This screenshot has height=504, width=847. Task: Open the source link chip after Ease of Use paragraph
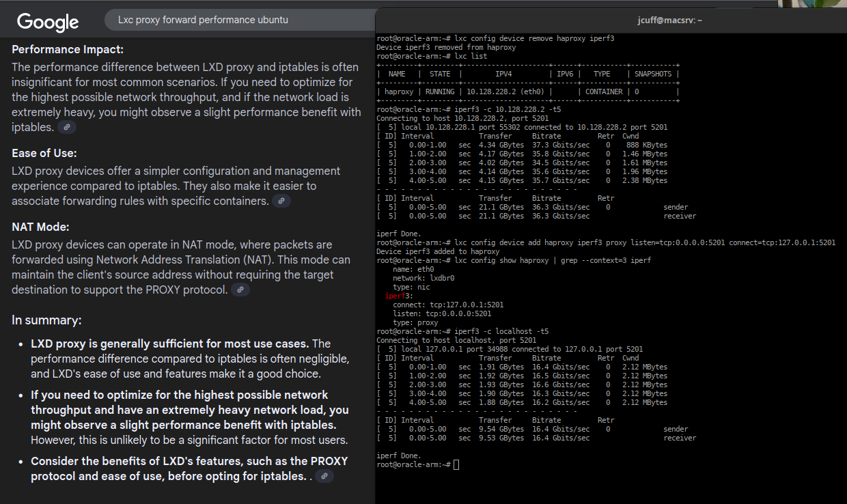coord(281,201)
